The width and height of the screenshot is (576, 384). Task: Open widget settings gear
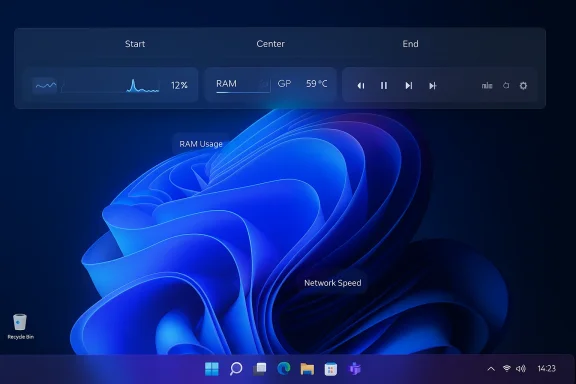tap(523, 86)
